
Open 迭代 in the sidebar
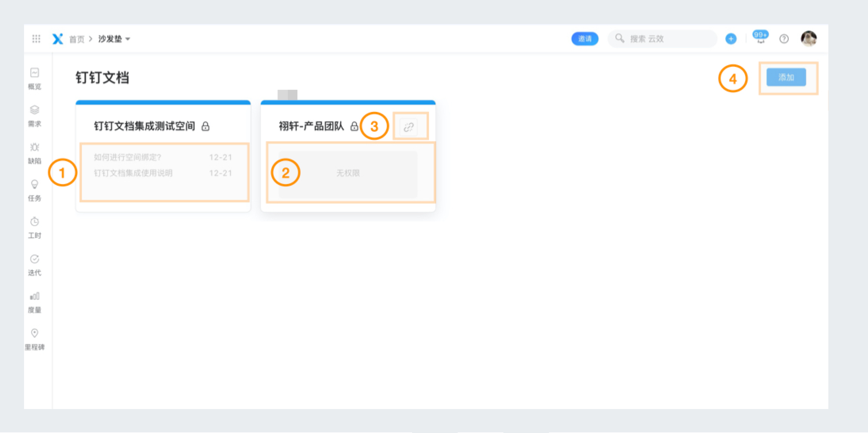coord(34,265)
